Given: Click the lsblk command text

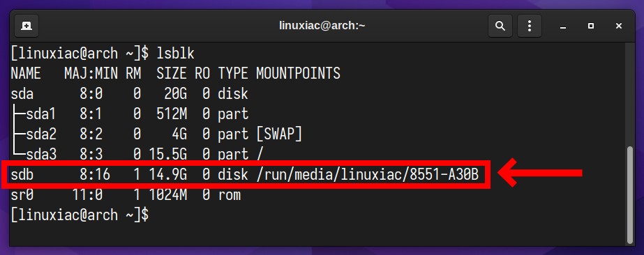Looking at the screenshot, I should [175, 53].
